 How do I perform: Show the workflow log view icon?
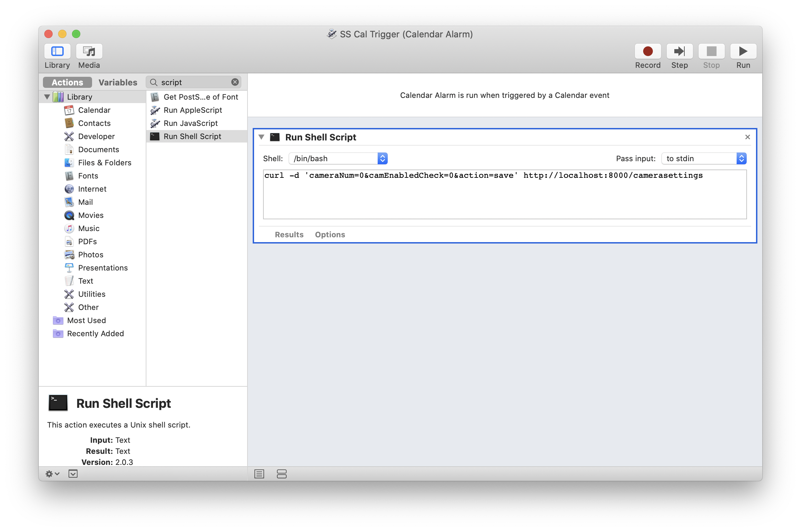click(x=259, y=474)
